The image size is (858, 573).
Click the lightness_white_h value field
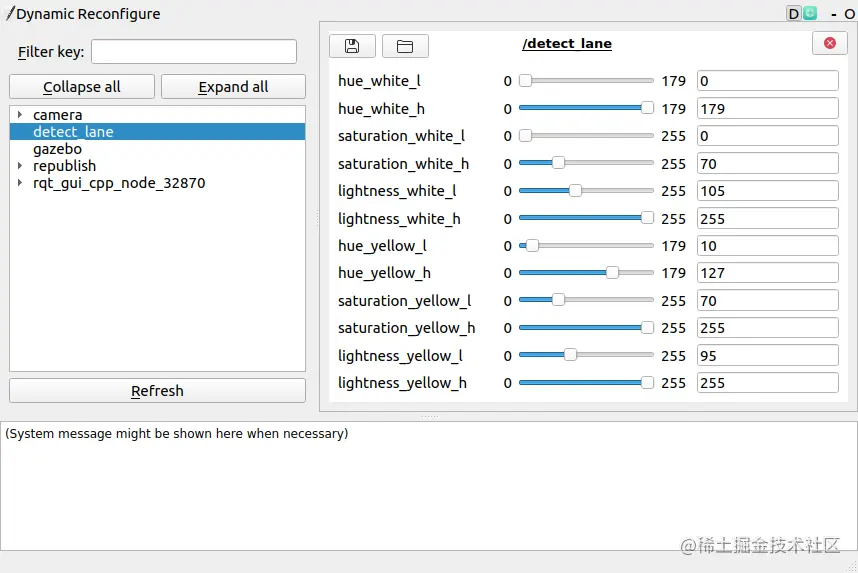click(768, 218)
